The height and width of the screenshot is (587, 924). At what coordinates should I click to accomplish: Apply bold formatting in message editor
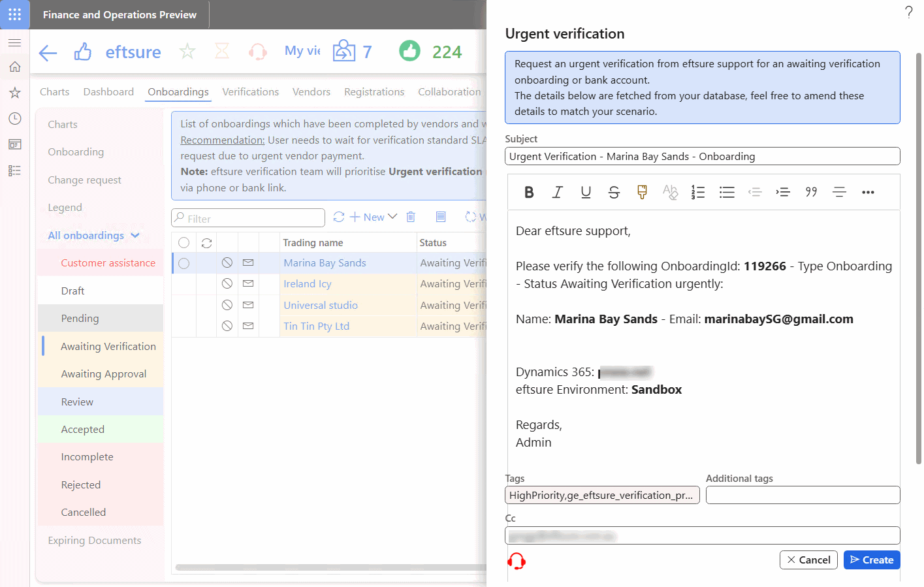click(529, 192)
